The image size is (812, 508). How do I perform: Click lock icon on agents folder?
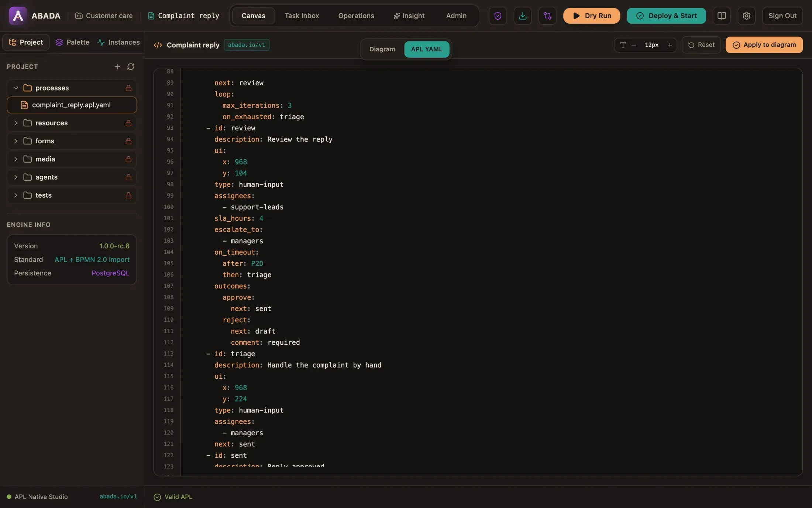point(128,177)
